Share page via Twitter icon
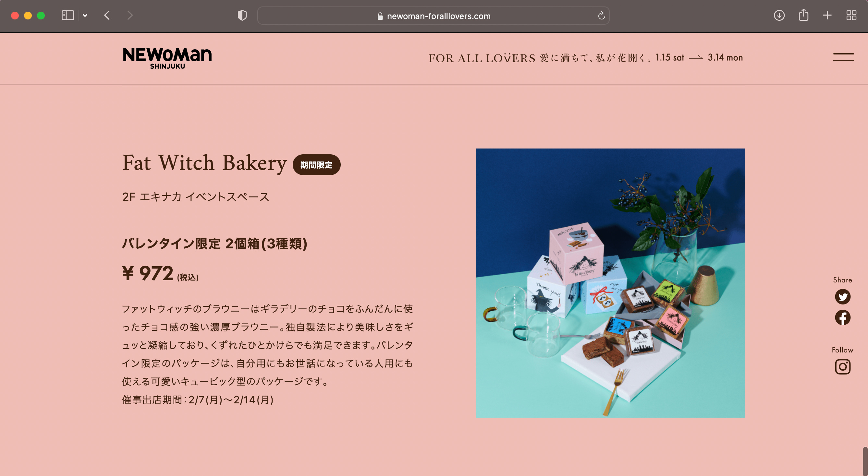The image size is (868, 476). pyautogui.click(x=842, y=297)
